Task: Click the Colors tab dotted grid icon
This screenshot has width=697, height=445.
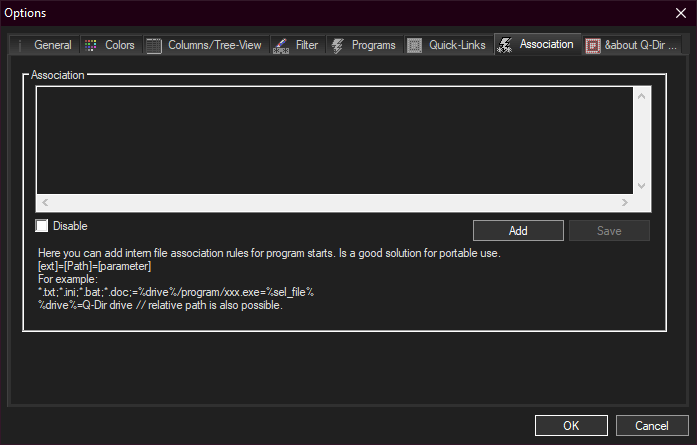Action: (91, 45)
